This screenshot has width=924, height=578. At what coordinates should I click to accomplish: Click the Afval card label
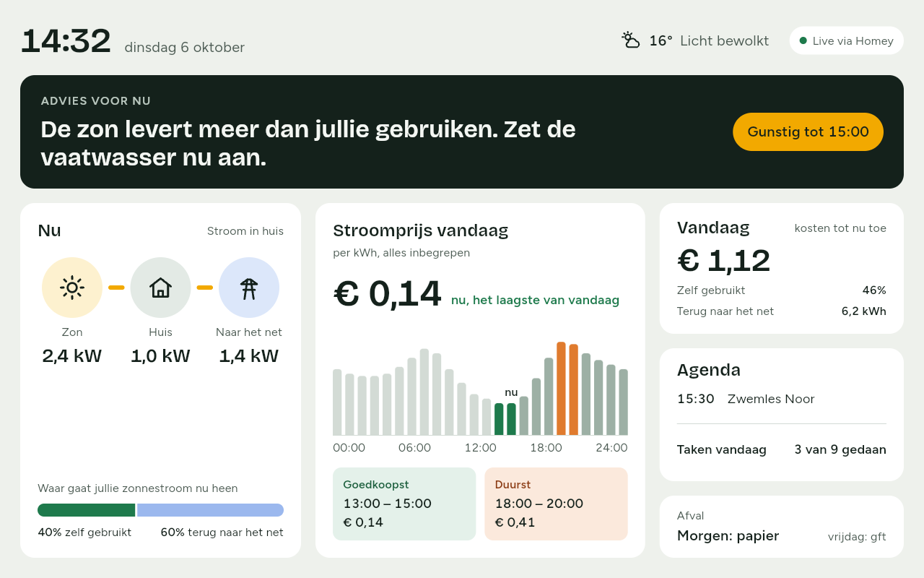coord(691,516)
